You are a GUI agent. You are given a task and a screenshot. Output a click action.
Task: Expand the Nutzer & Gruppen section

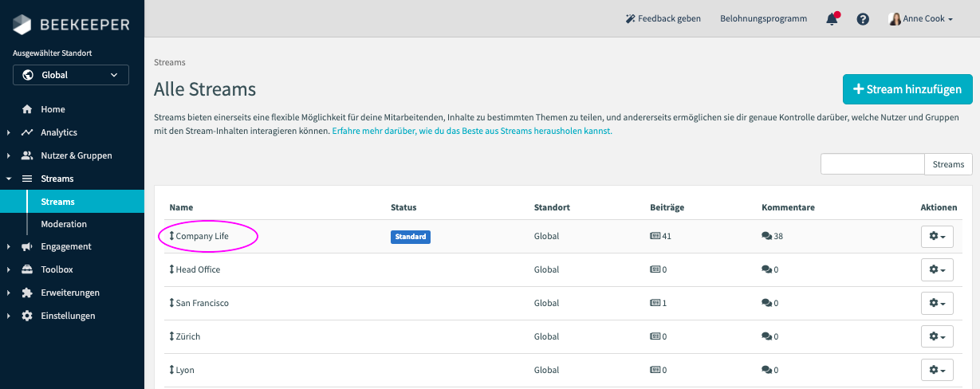point(76,155)
